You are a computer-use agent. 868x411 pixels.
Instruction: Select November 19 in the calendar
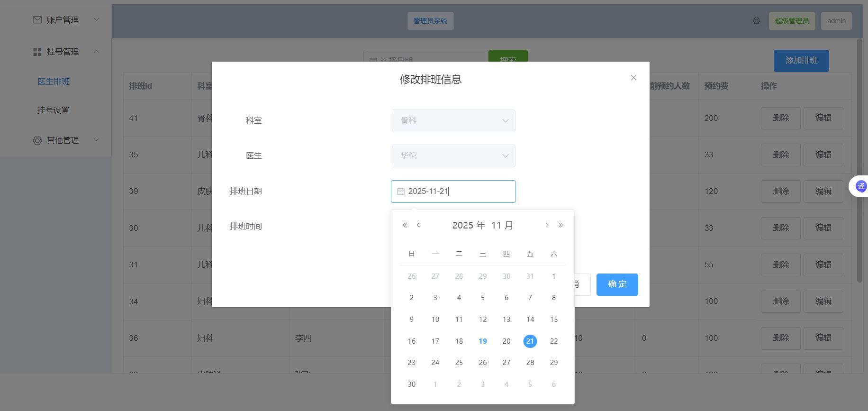click(483, 341)
